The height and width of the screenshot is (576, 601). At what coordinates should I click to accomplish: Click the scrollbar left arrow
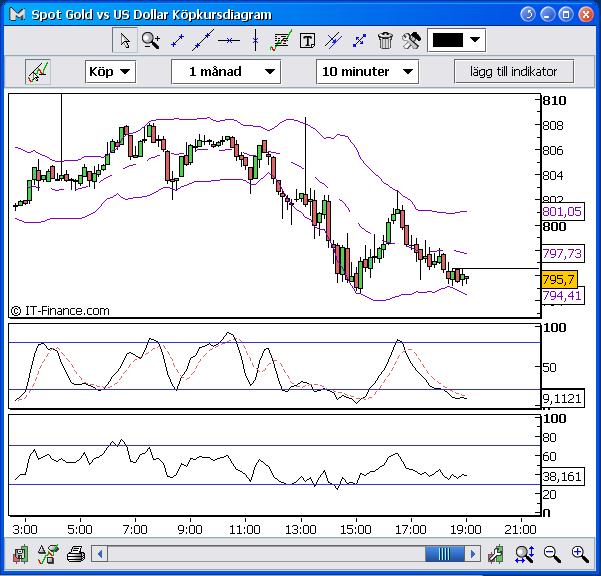click(100, 553)
